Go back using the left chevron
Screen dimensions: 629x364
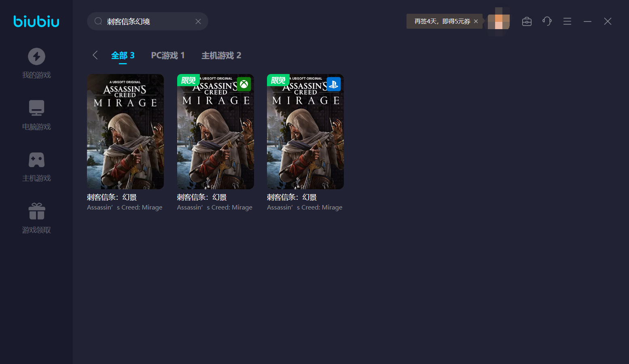[x=95, y=55]
